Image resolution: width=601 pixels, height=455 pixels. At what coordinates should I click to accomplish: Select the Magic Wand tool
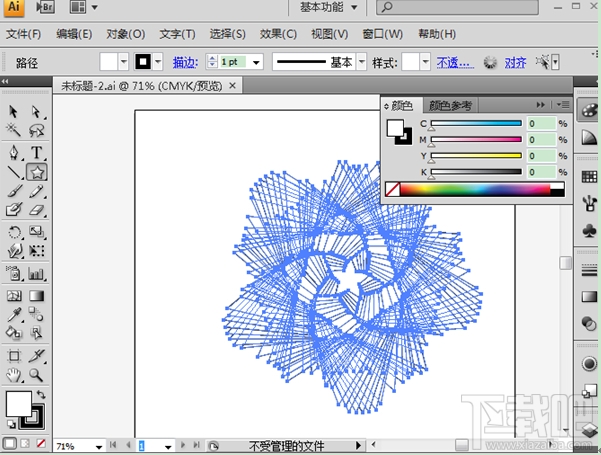(13, 130)
